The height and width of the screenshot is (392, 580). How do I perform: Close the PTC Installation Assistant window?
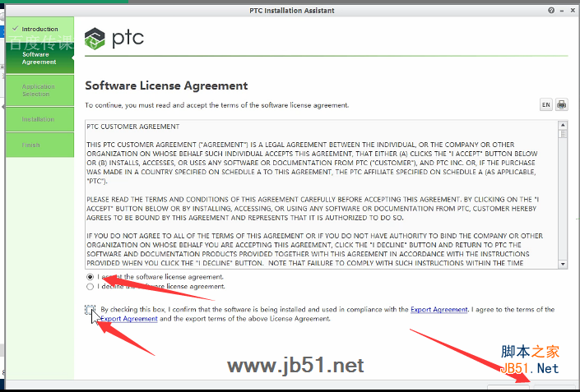(x=573, y=11)
